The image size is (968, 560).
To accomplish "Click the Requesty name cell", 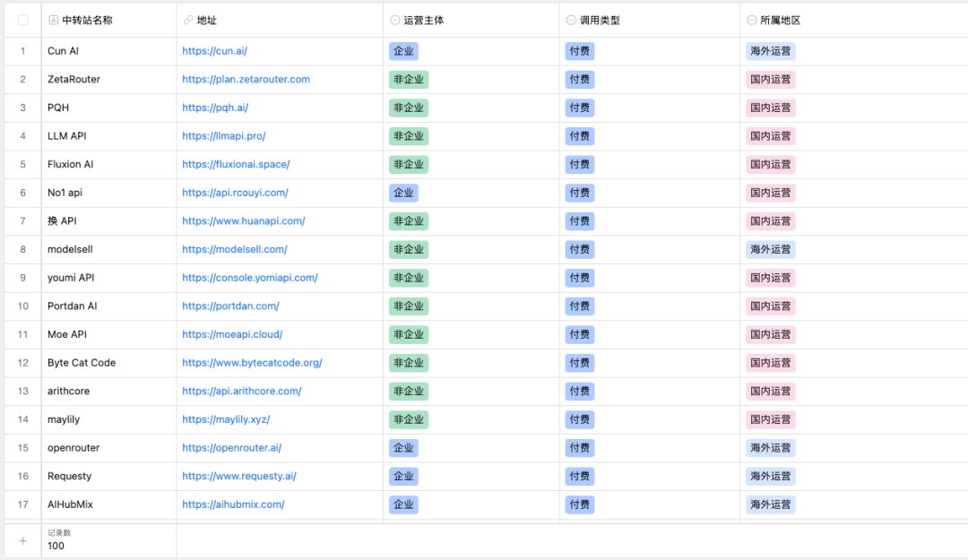I will [x=108, y=476].
